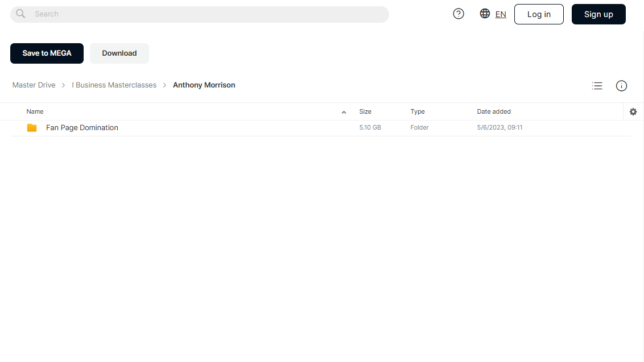Open the folder info icon
Image resolution: width=644 pixels, height=362 pixels.
tap(621, 86)
